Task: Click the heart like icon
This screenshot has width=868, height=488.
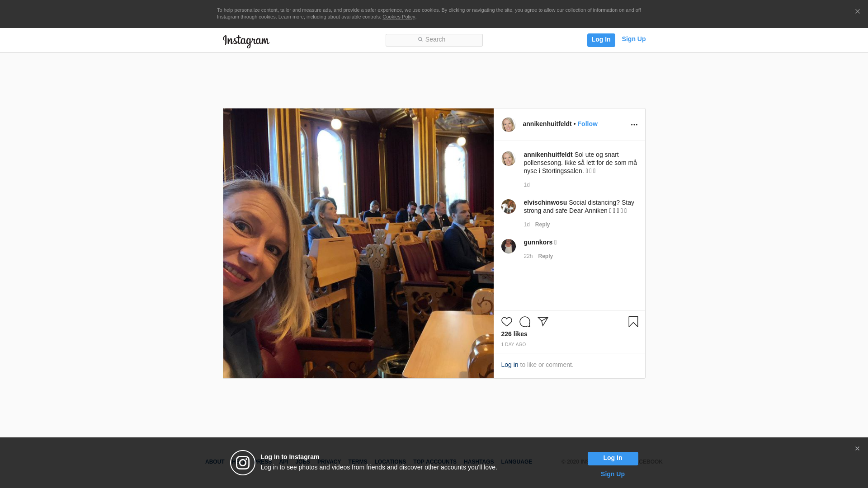Action: pyautogui.click(x=506, y=322)
